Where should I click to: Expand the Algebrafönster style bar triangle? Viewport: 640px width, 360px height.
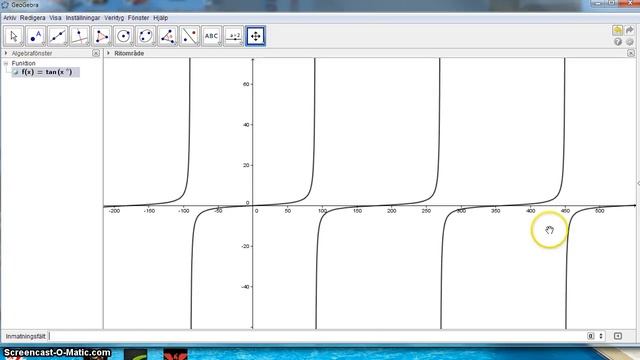click(x=6, y=53)
